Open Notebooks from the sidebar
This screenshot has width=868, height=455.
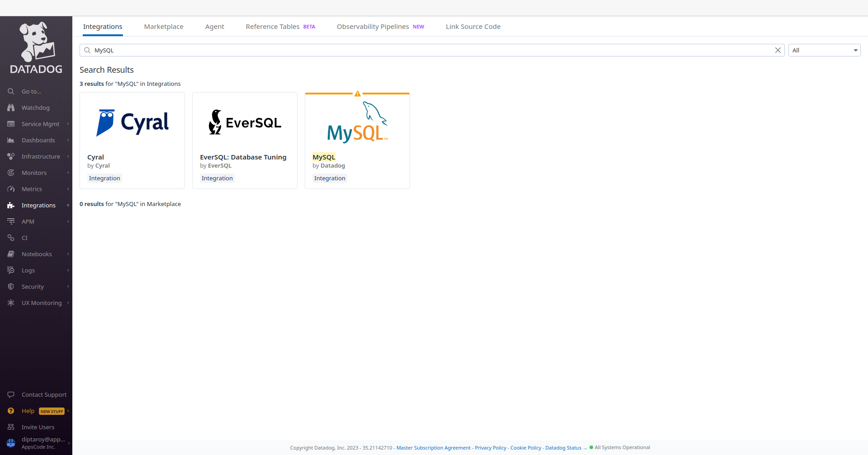tap(37, 254)
